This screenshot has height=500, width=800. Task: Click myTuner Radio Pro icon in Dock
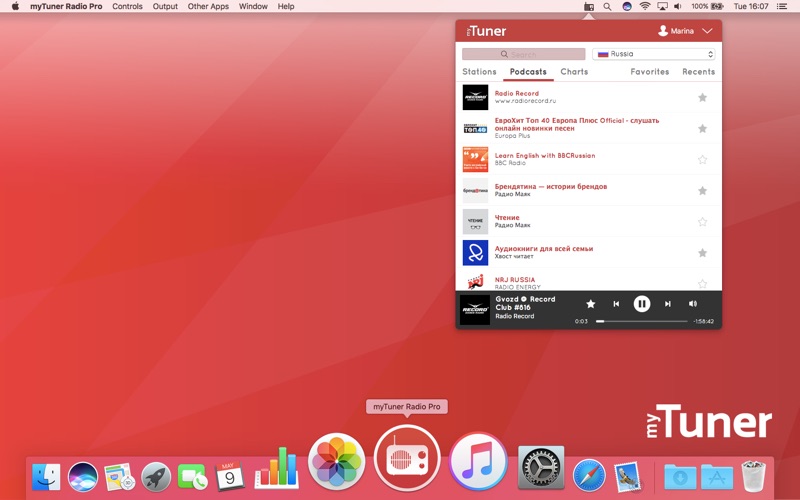[x=407, y=457]
